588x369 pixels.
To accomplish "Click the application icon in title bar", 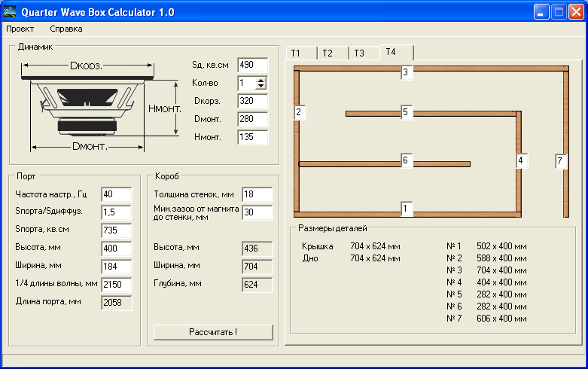I will [10, 12].
